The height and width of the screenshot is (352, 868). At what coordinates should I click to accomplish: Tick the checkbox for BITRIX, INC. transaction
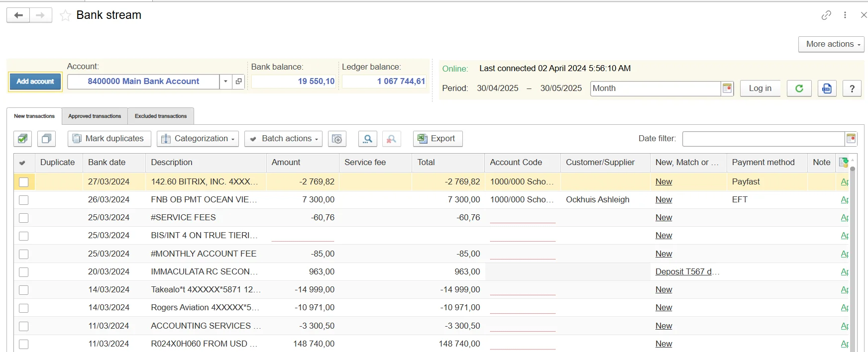[23, 182]
